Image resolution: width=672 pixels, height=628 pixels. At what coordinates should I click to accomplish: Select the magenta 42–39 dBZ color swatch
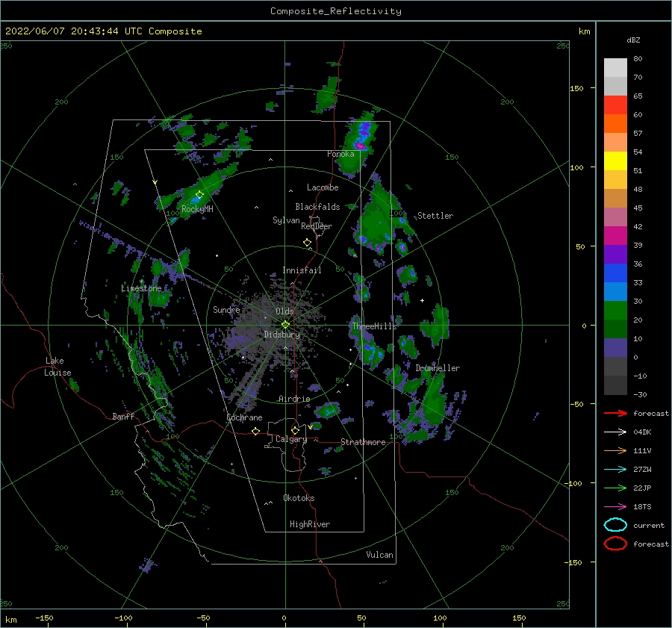(615, 236)
